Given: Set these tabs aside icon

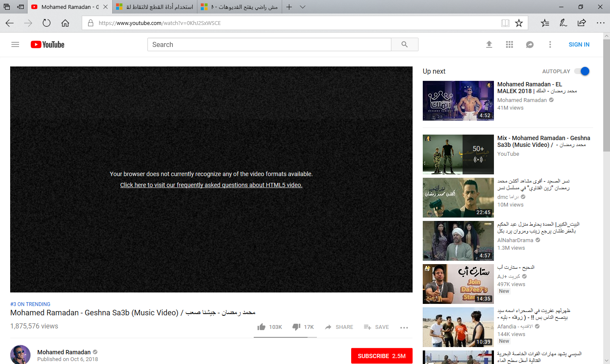Looking at the screenshot, I should 20,7.
